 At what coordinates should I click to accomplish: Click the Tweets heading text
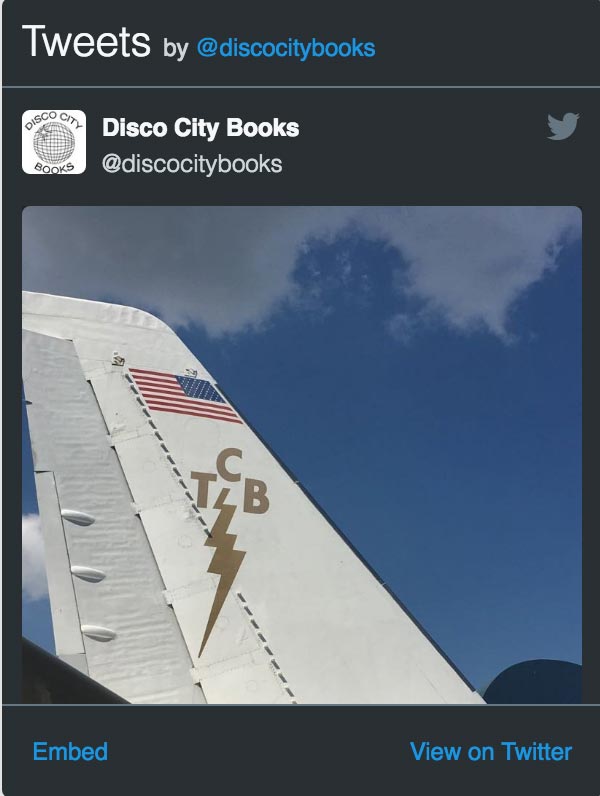point(86,41)
